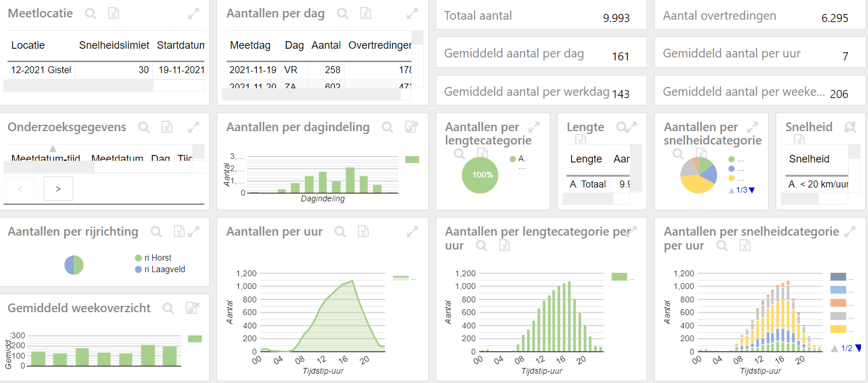The height and width of the screenshot is (383, 868).
Task: Search within Onderzoeksgegevens panel
Action: [144, 127]
